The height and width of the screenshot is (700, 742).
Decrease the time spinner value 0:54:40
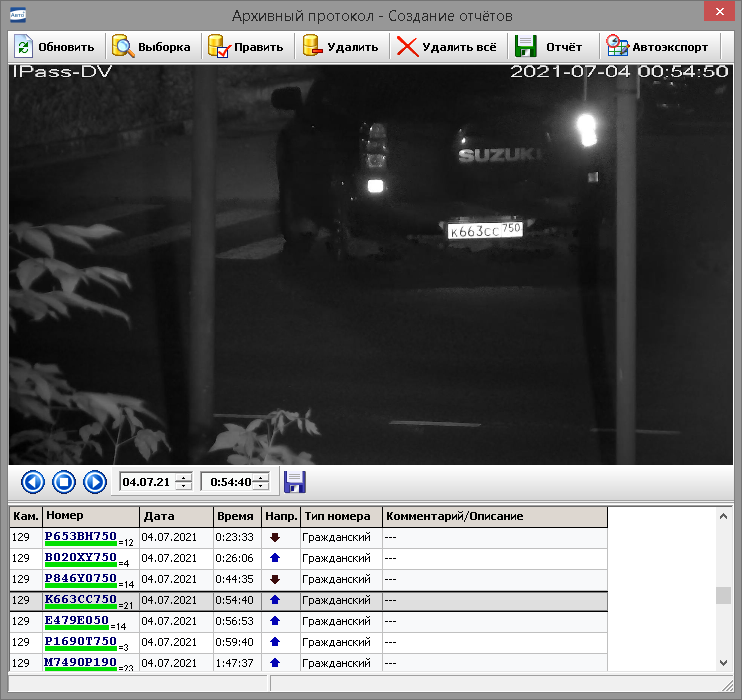[x=262, y=487]
